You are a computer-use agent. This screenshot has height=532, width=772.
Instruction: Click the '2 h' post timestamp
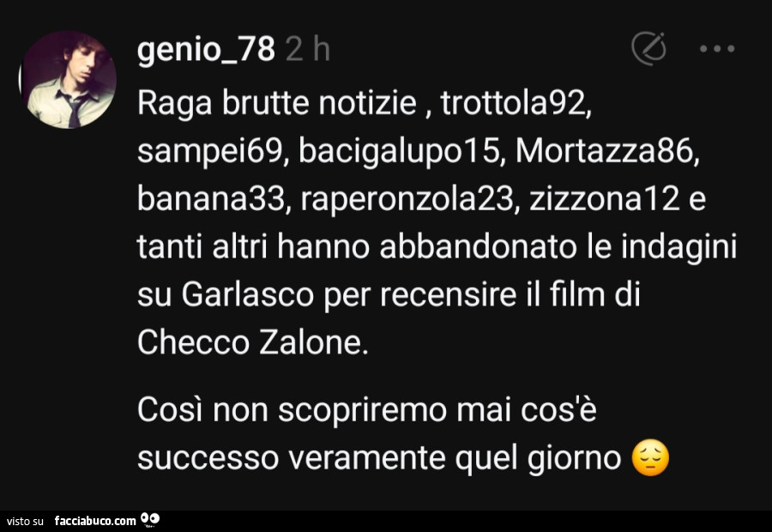pyautogui.click(x=307, y=50)
